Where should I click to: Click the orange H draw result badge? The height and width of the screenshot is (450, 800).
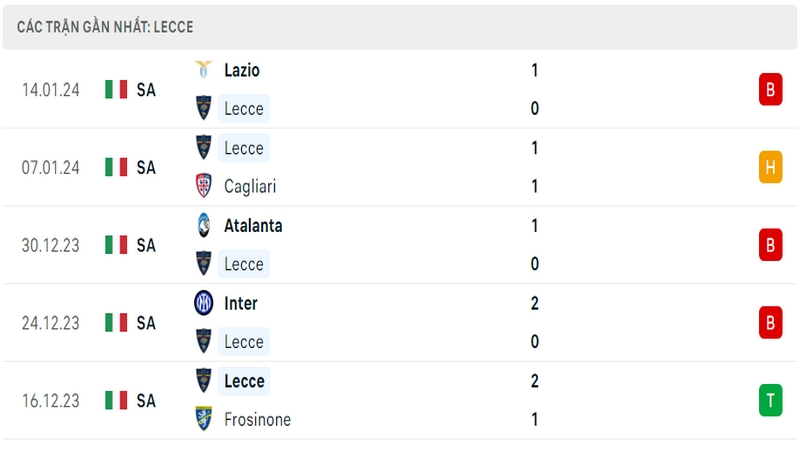[770, 167]
